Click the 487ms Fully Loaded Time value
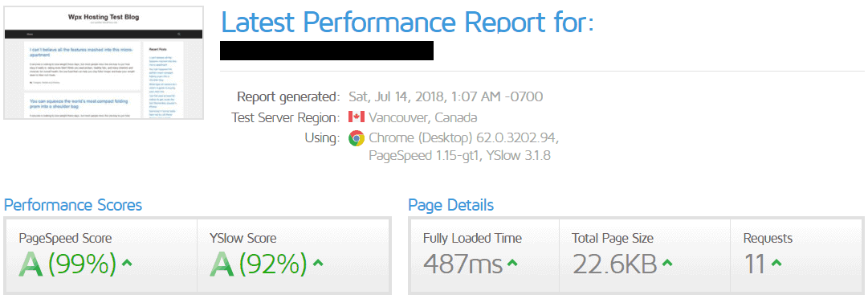 [463, 264]
